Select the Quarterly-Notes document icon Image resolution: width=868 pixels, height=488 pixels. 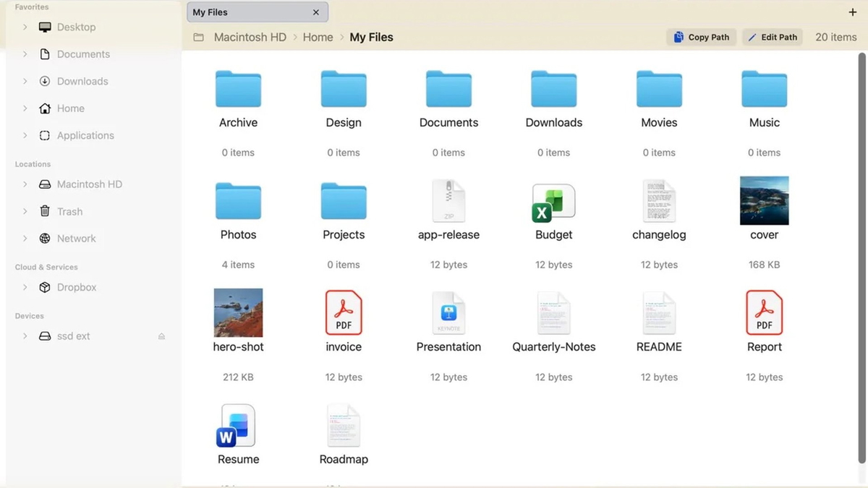coord(554,313)
